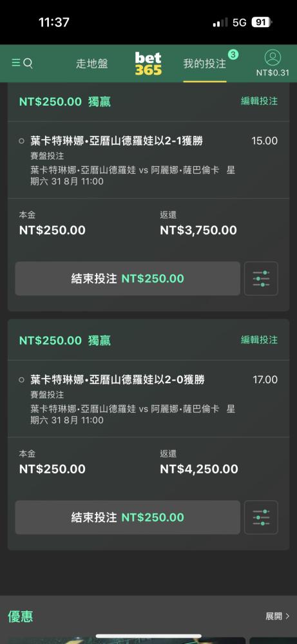Tap the NT$0.31 account balance
The height and width of the screenshot is (644, 297).
273,73
